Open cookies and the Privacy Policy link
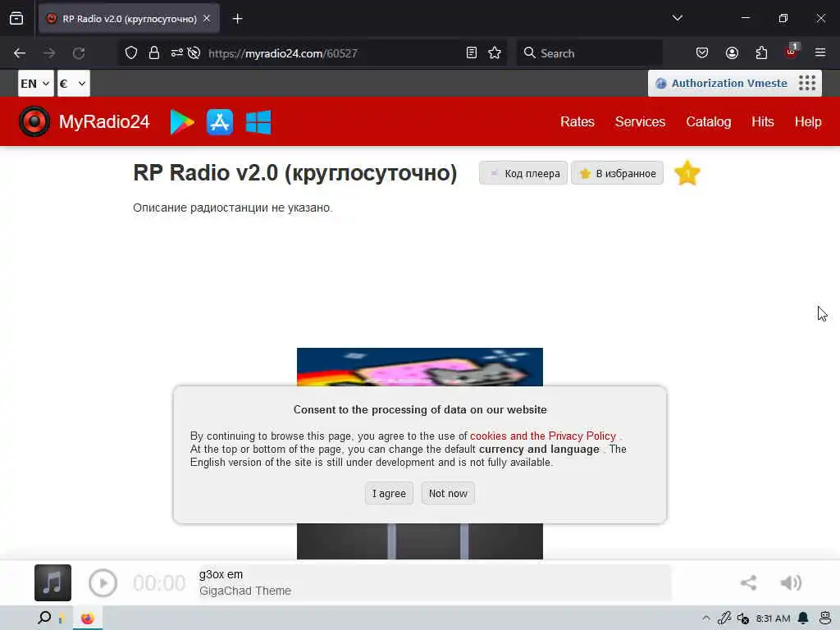The width and height of the screenshot is (840, 630). click(x=543, y=436)
